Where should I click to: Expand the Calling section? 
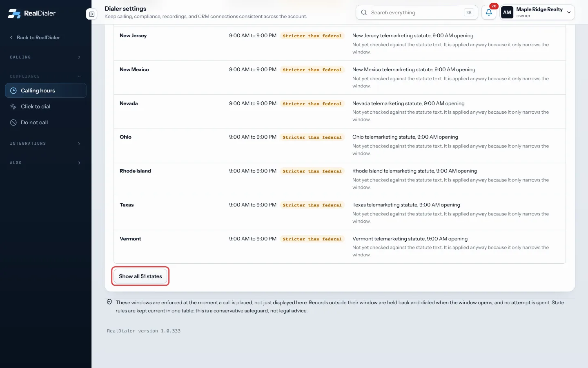46,57
